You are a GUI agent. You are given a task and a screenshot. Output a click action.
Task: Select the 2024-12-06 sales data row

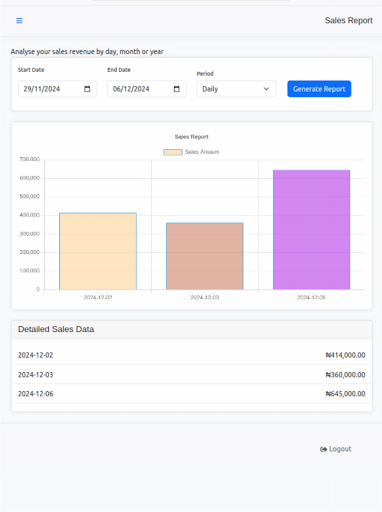pos(192,394)
